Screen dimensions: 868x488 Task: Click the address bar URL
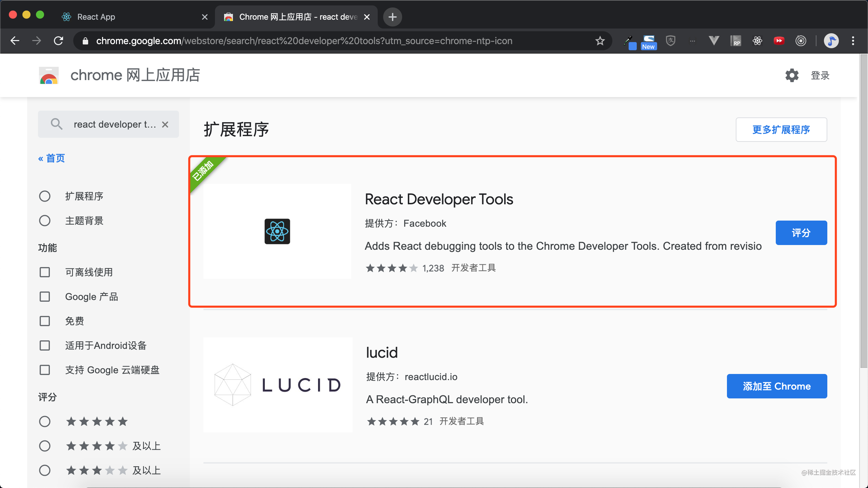point(304,41)
